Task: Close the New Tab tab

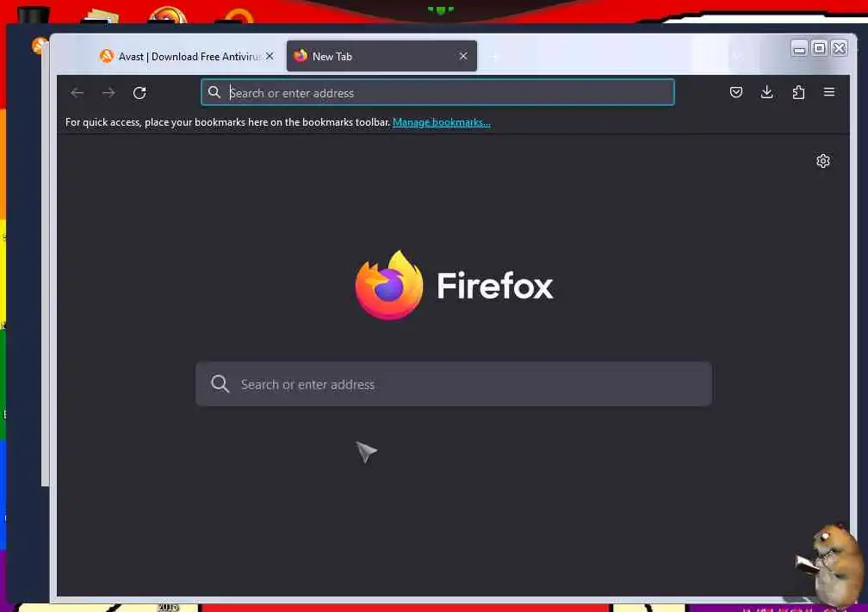Action: (x=463, y=56)
